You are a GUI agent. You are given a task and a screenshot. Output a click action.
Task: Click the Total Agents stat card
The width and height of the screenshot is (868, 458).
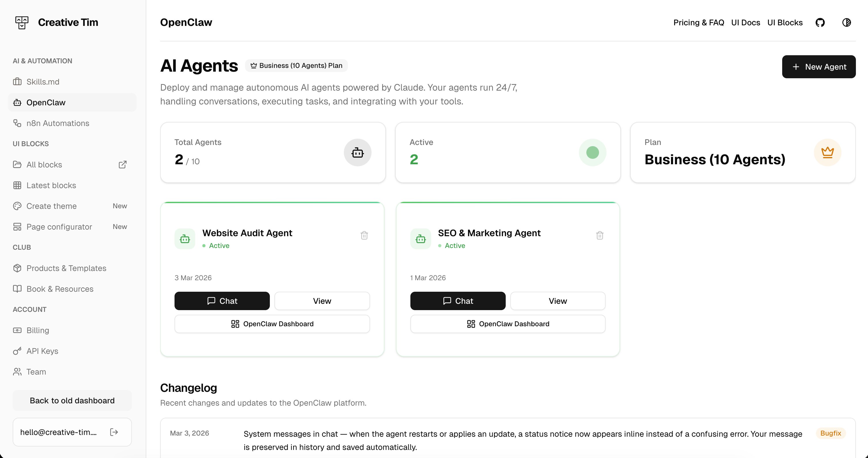tap(273, 152)
